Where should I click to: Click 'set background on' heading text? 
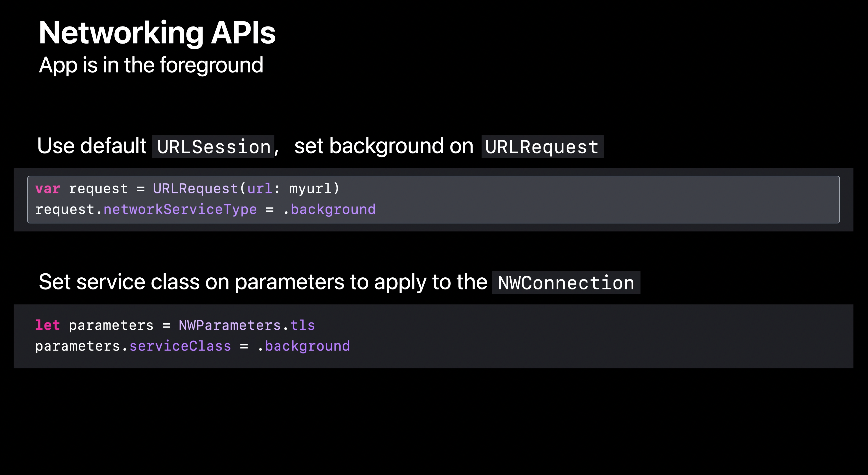pyautogui.click(x=384, y=146)
